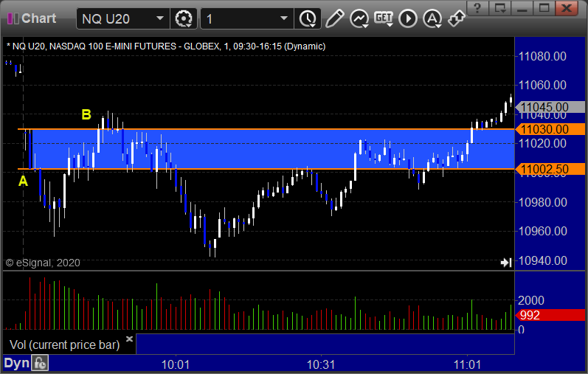Click the 10:31 time axis label
Image resolution: width=588 pixels, height=374 pixels.
(x=321, y=364)
